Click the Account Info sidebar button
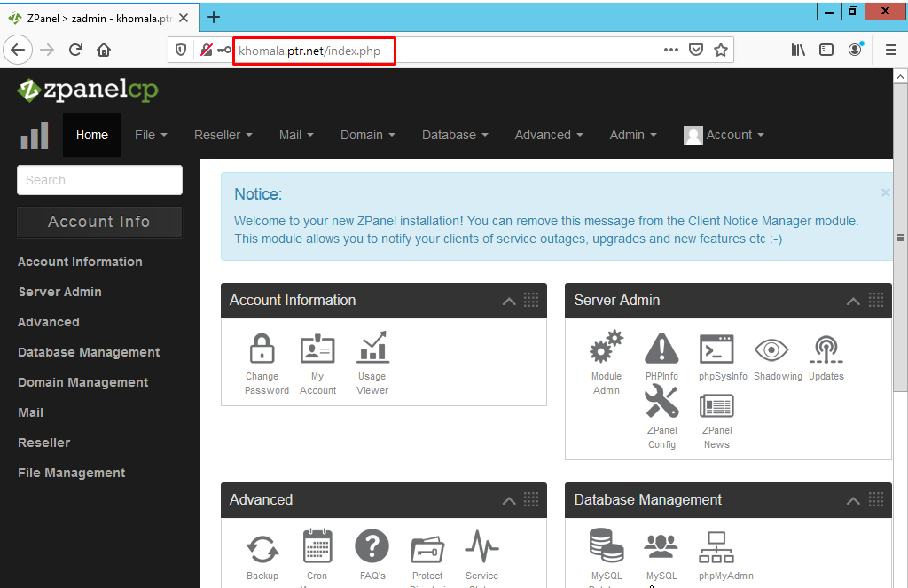Screen dimensions: 908x588 (x=99, y=222)
